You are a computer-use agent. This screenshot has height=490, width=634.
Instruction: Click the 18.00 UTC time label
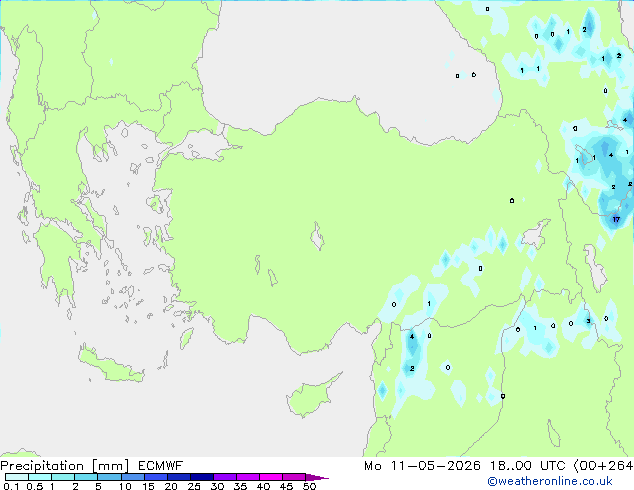527,466
